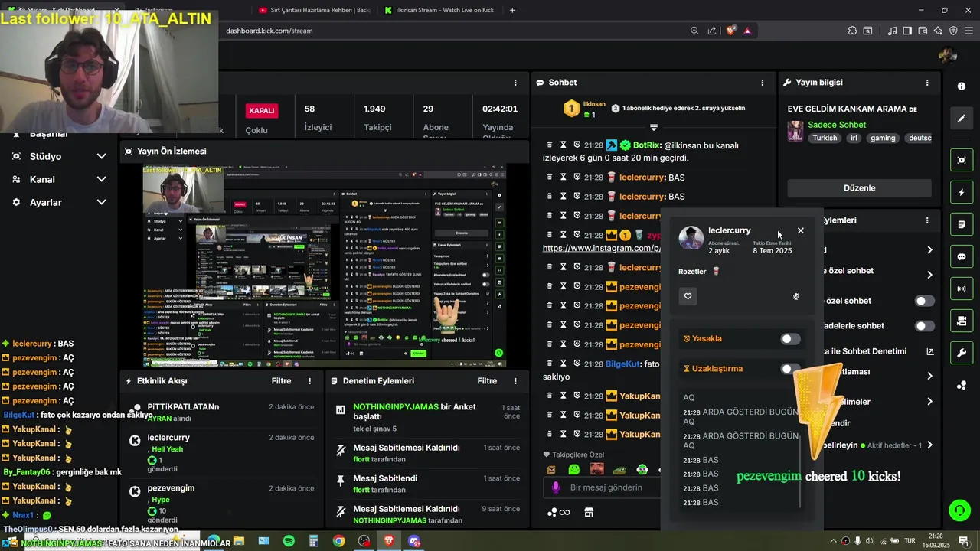Timeout BotRix with the hourglass icon
The width and height of the screenshot is (980, 551).
[x=563, y=145]
